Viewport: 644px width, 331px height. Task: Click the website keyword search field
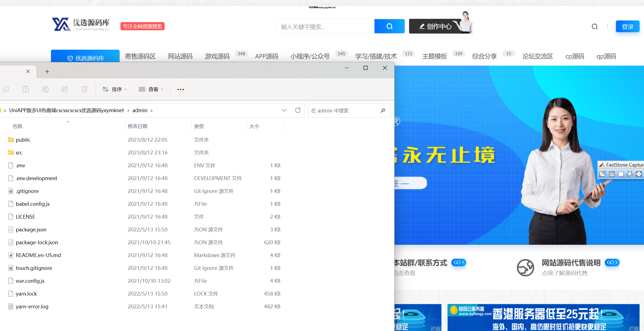pyautogui.click(x=326, y=26)
